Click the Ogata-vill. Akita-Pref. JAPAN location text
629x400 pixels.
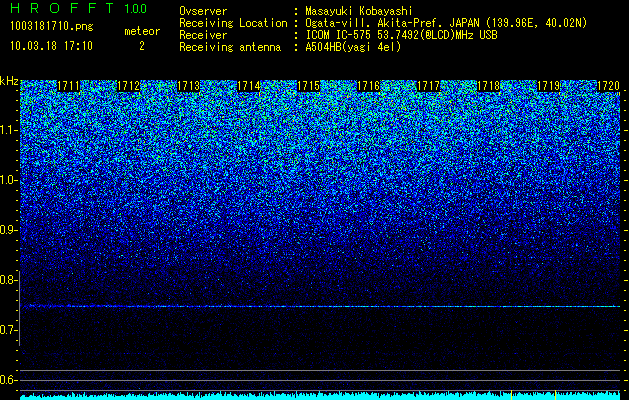click(446, 23)
